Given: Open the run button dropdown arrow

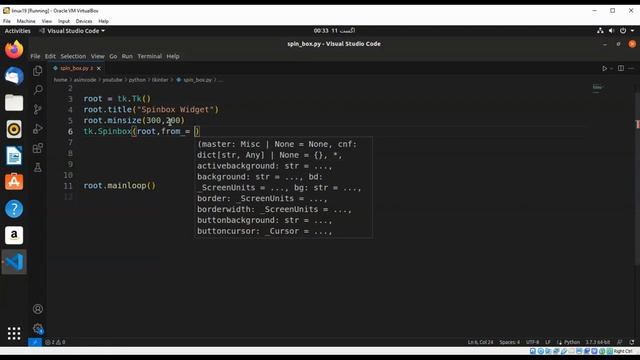Looking at the screenshot, I should [611, 69].
